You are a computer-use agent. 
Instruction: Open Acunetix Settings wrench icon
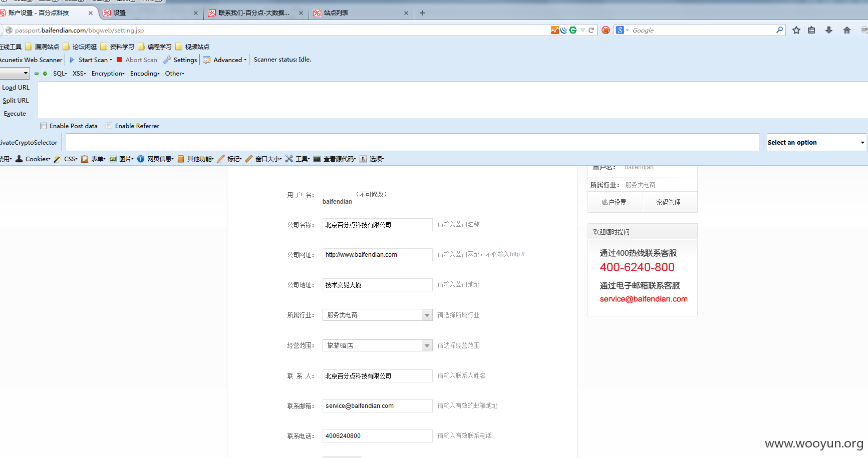167,60
